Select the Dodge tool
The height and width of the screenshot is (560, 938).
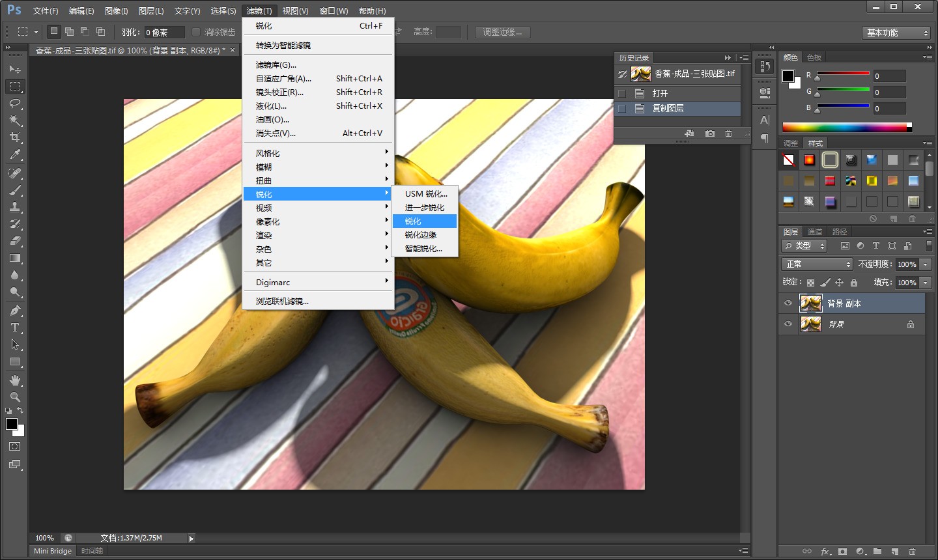tap(15, 292)
